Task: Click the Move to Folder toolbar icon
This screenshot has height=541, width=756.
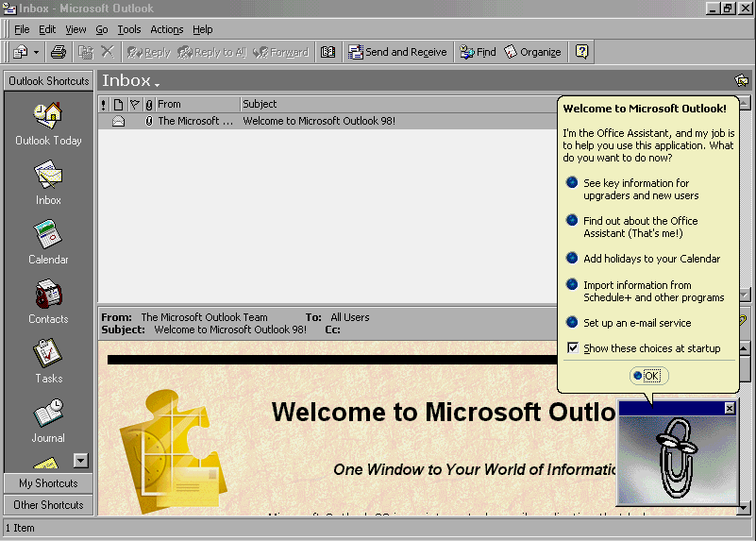Action: click(x=86, y=52)
